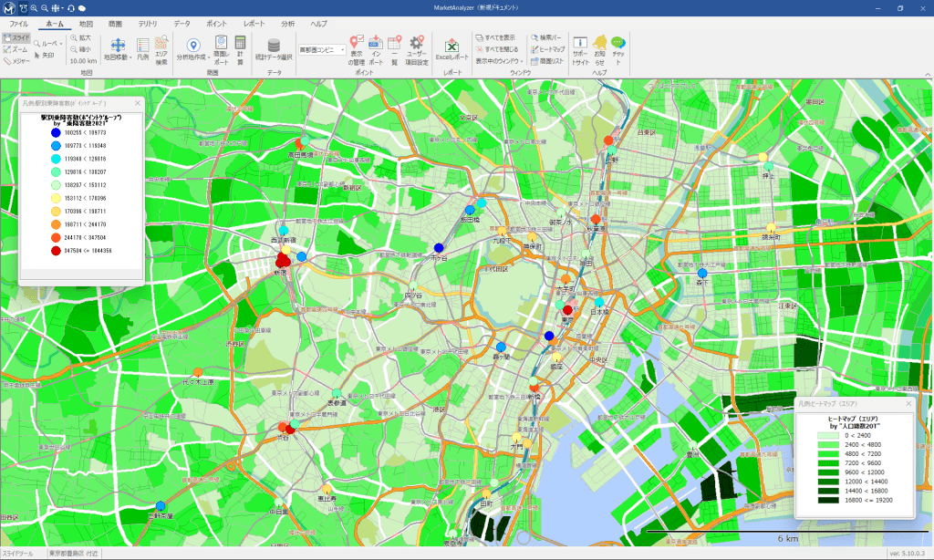Open the レポート ribbon tab

pyautogui.click(x=254, y=23)
